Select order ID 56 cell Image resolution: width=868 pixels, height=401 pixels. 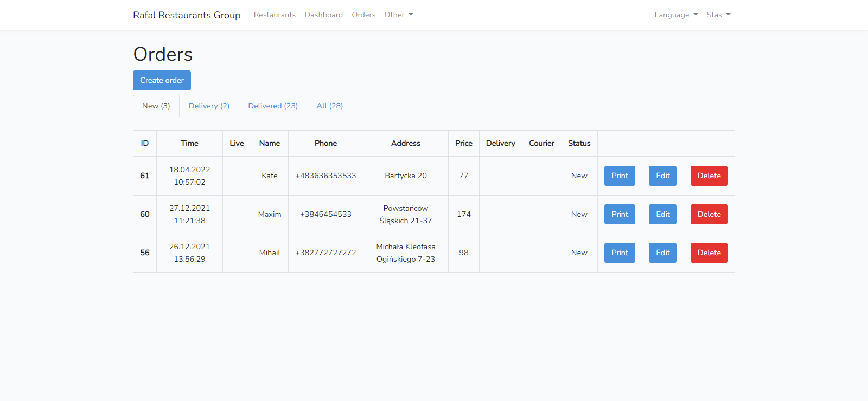[x=145, y=253]
